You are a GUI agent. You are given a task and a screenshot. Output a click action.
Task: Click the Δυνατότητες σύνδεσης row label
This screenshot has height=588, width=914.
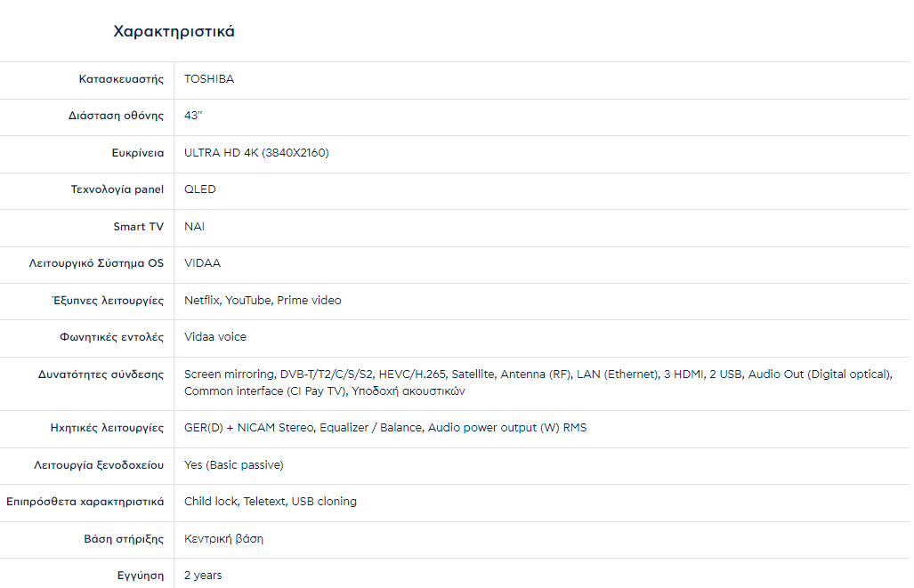pyautogui.click(x=98, y=375)
